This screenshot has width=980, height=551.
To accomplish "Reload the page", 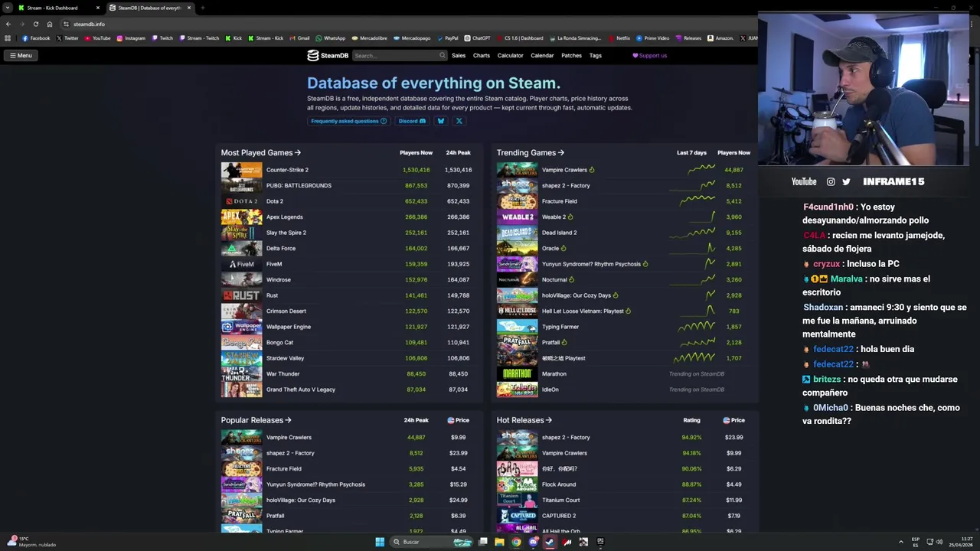I will pos(35,24).
